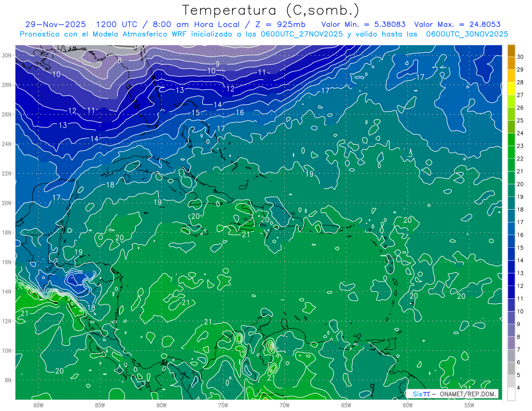Screen dimensions: 532x411
Task: Click the 20N latitude axis label
Action: pos(7,203)
